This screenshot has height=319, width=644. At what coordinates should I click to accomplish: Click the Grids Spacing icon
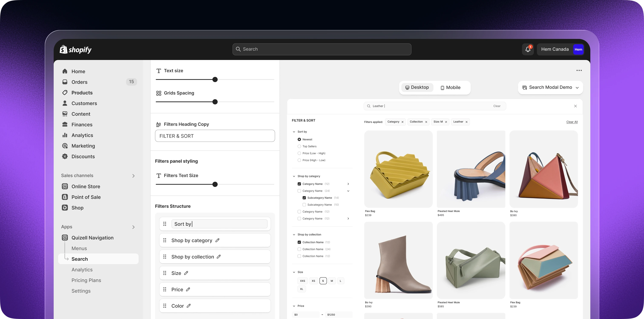click(159, 93)
